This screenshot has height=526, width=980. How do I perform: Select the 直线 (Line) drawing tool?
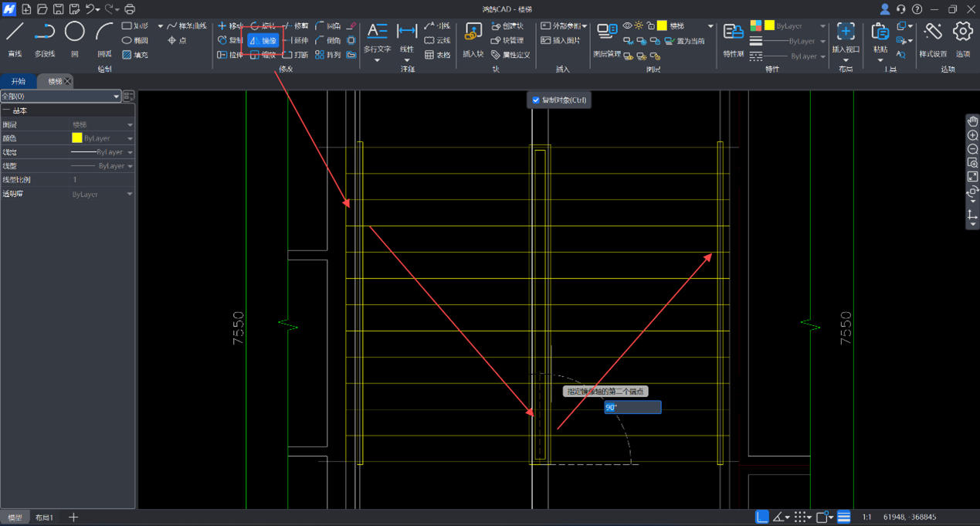pos(15,32)
